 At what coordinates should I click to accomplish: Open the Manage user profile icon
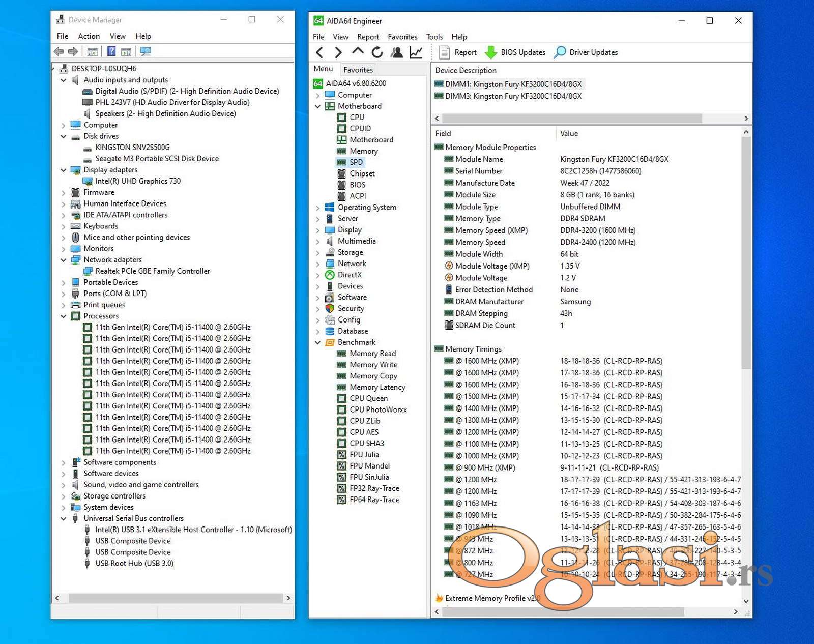(397, 52)
